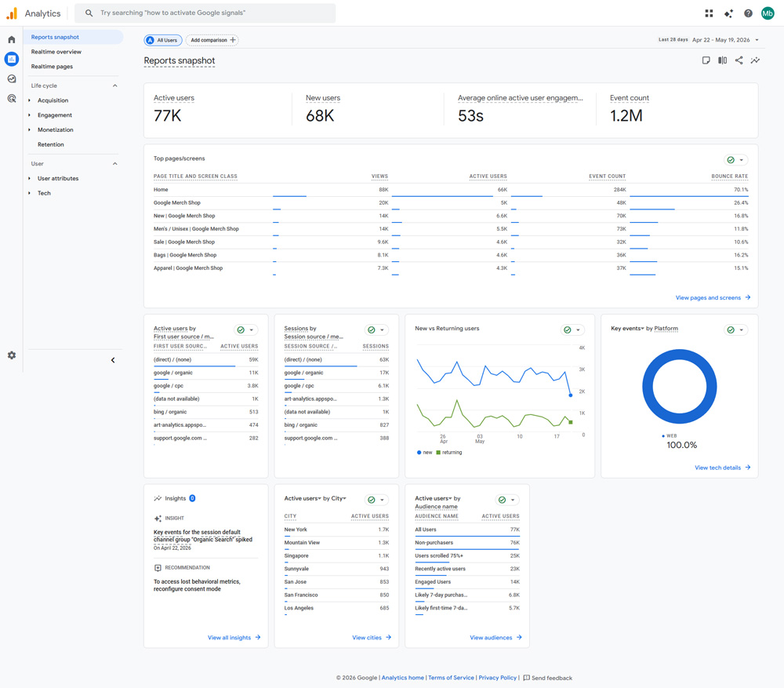Image resolution: width=784 pixels, height=688 pixels.
Task: Collapse the User section
Action: [x=115, y=164]
